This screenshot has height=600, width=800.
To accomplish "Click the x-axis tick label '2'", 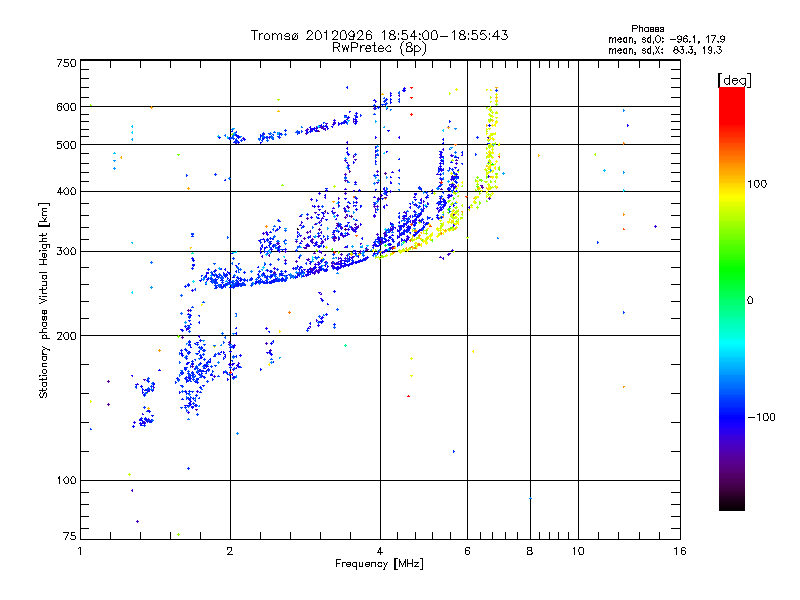I will click(x=230, y=551).
